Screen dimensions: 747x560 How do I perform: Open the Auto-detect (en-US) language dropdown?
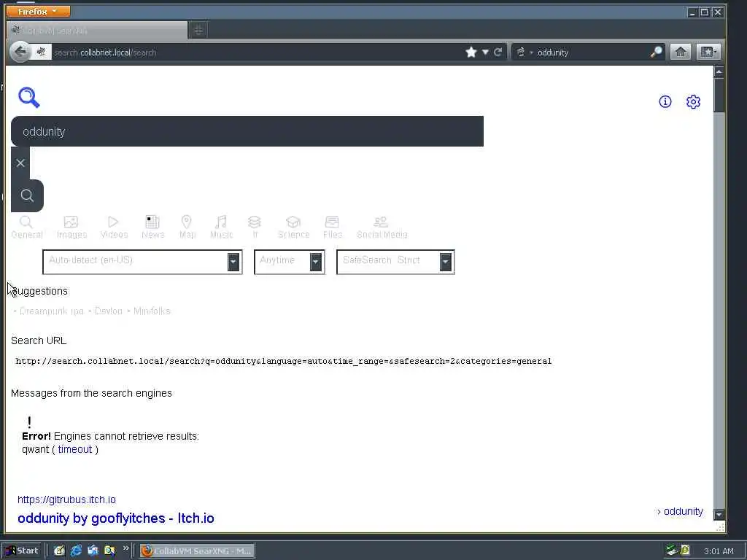[142, 262]
